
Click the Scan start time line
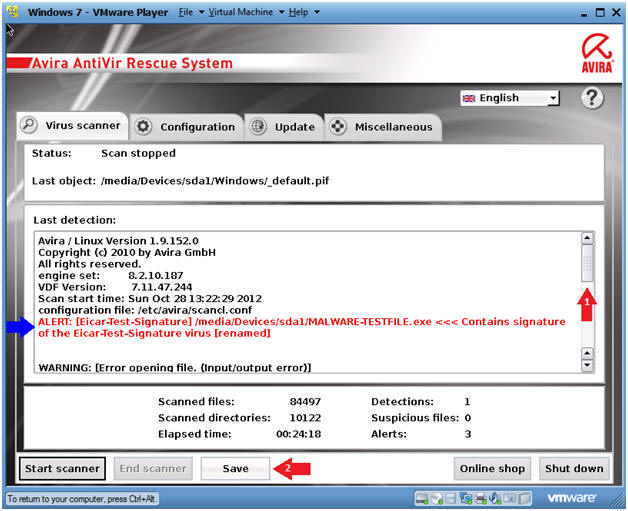click(x=150, y=299)
